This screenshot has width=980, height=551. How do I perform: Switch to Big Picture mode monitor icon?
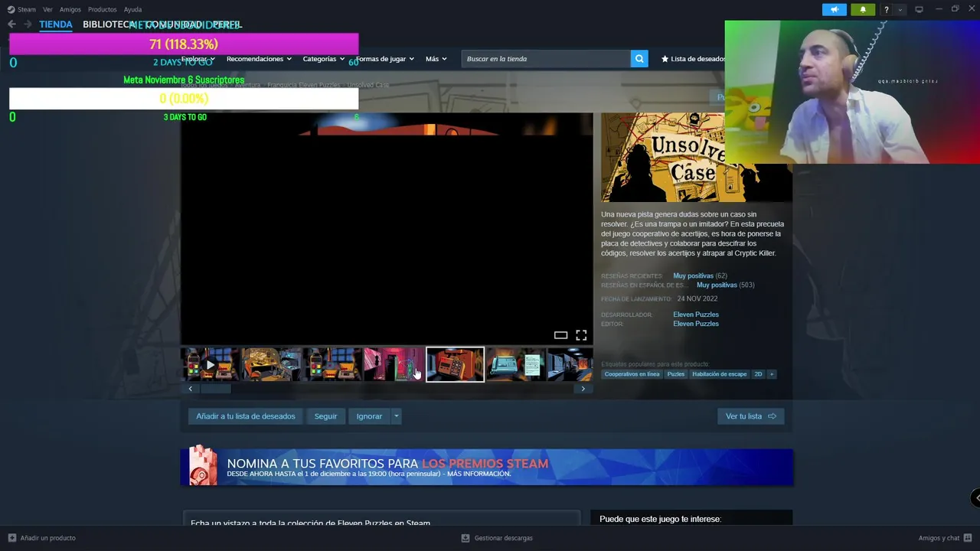[x=919, y=9]
